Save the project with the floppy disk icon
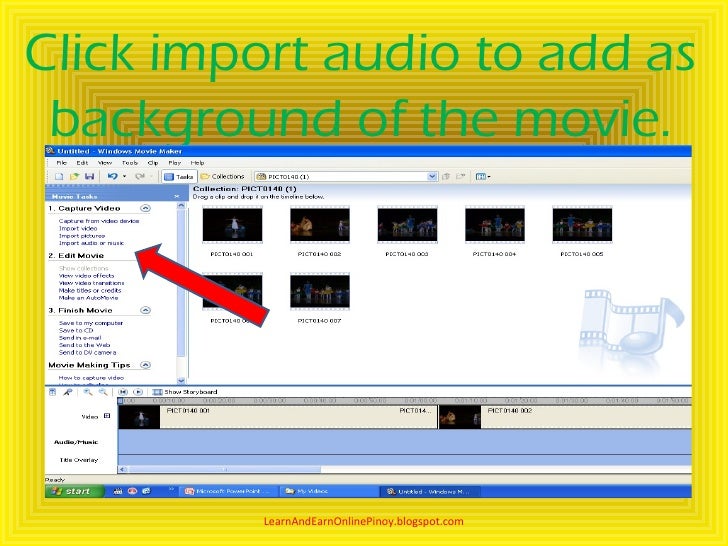 click(90, 176)
